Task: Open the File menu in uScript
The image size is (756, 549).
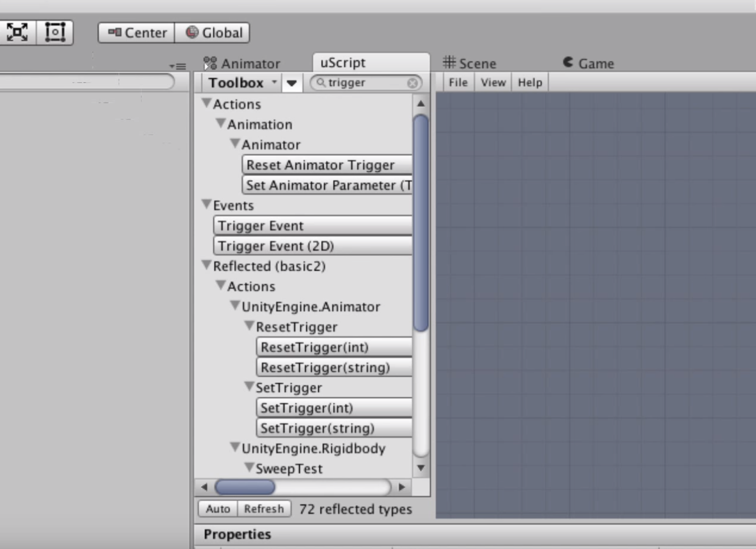Action: pos(458,82)
